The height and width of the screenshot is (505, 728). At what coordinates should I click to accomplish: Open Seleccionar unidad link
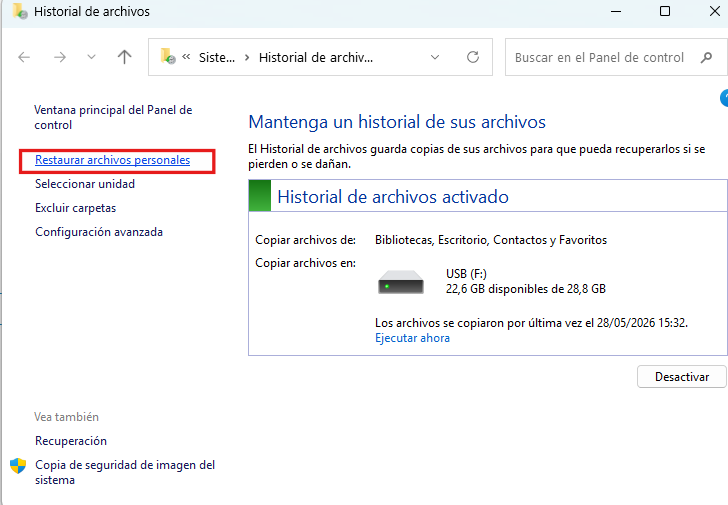pyautogui.click(x=85, y=184)
